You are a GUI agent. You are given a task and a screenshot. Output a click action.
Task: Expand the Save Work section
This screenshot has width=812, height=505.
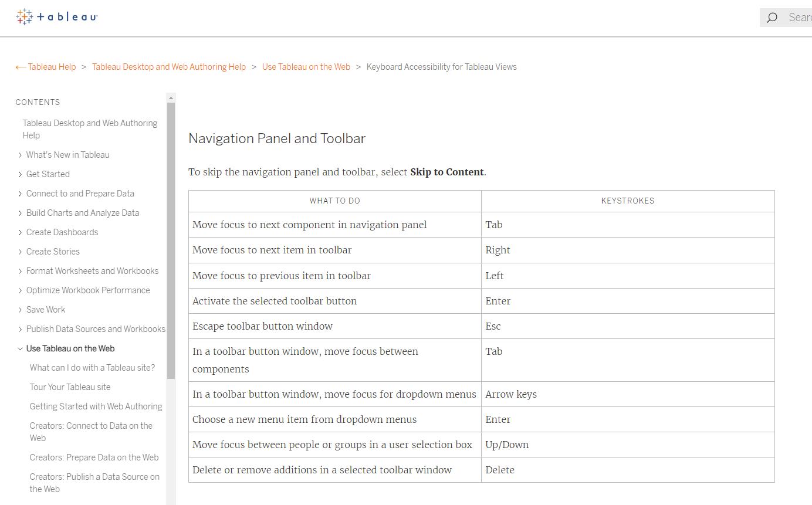click(21, 310)
